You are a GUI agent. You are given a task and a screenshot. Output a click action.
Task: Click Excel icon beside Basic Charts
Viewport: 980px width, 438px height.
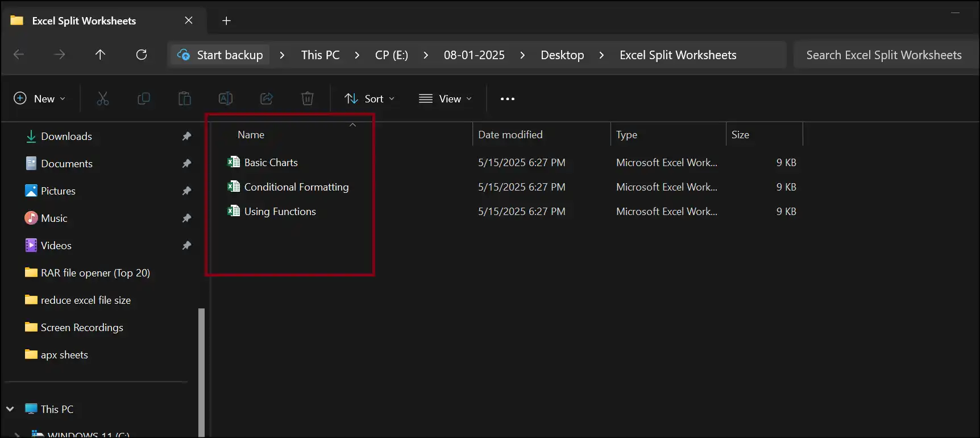tap(234, 162)
